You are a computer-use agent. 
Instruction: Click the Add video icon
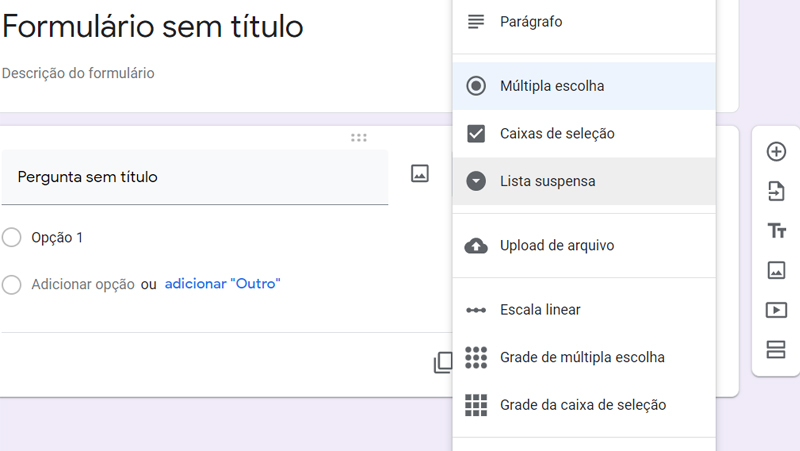(x=776, y=310)
